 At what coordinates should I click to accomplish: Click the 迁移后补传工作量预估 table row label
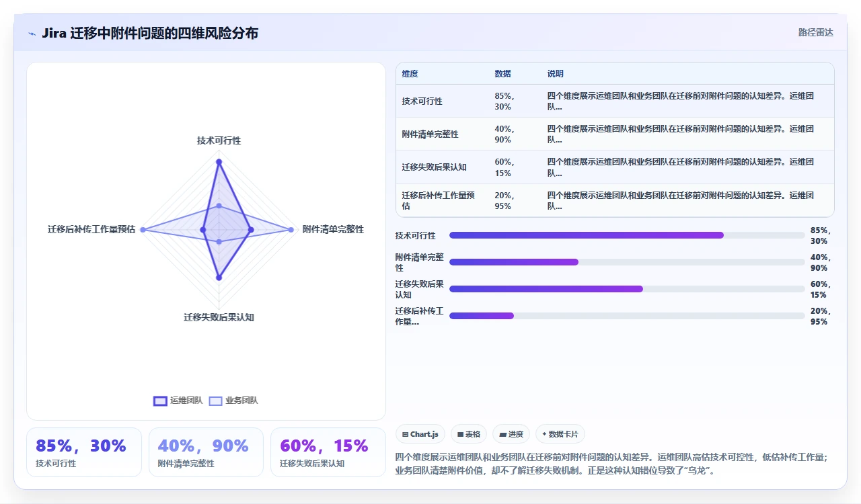[x=439, y=200]
